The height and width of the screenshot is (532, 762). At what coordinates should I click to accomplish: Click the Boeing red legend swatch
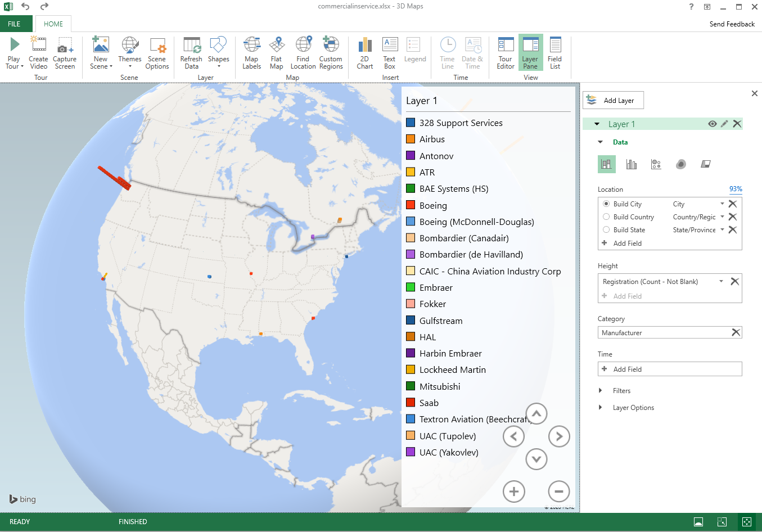(x=411, y=205)
